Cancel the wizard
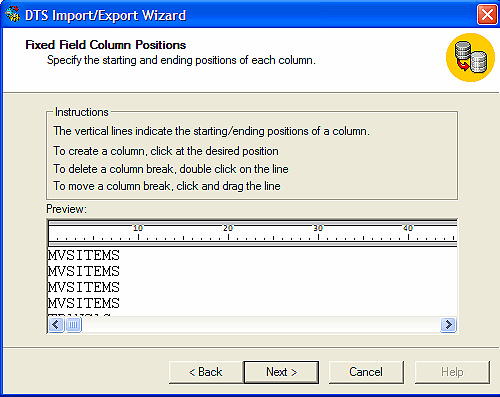The image size is (500, 397). pyautogui.click(x=366, y=372)
